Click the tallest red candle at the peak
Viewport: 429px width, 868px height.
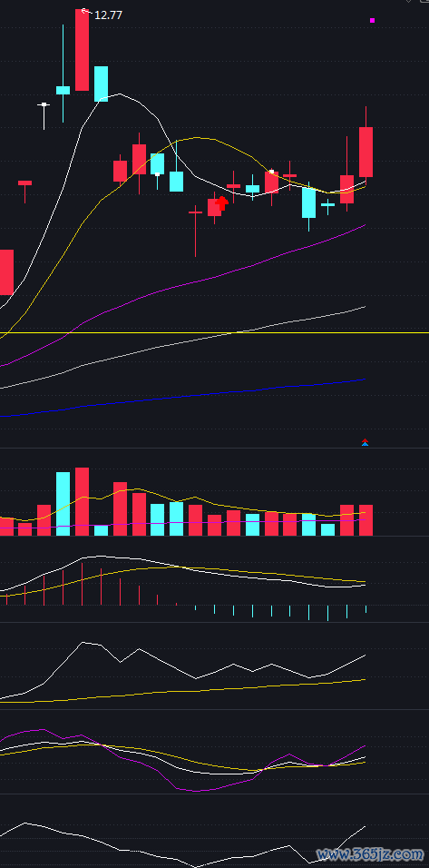tap(82, 50)
